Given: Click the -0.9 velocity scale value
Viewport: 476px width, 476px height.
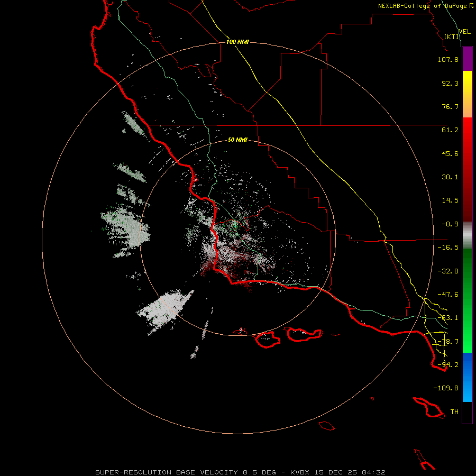Looking at the screenshot, I should pos(450,224).
